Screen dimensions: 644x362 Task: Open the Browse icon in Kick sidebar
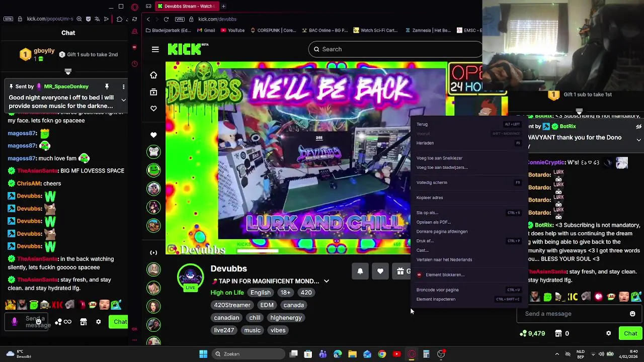153,92
